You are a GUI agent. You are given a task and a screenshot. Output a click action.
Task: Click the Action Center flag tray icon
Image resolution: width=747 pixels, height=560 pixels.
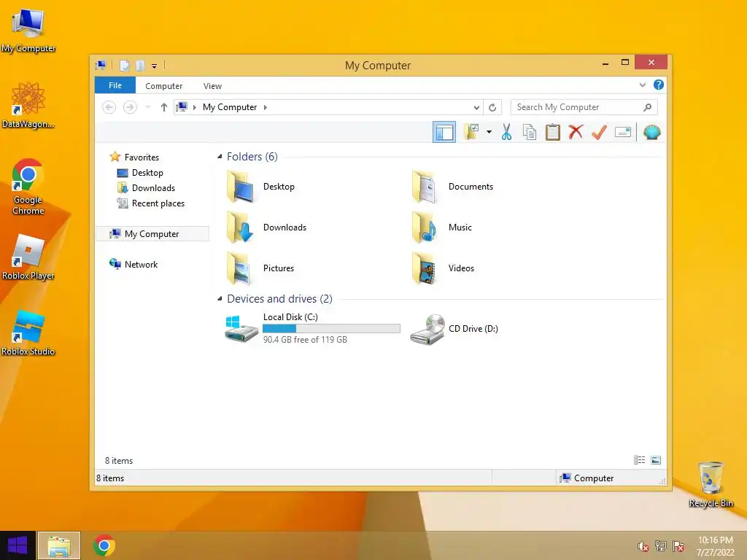[678, 546]
